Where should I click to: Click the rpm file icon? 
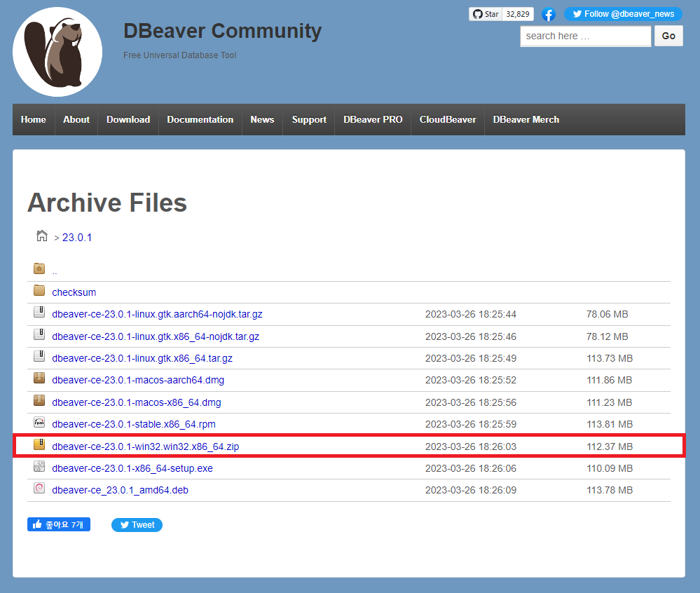coord(39,422)
